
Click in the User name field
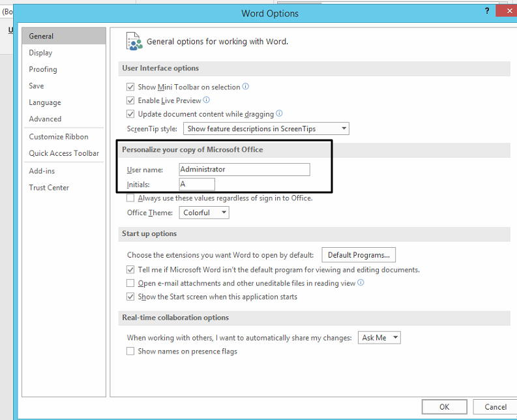pyautogui.click(x=244, y=170)
